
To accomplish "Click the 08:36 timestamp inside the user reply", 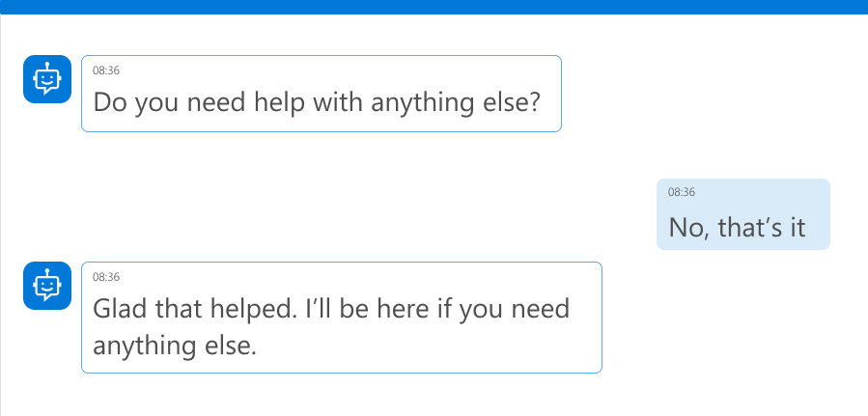I will click(x=682, y=193).
